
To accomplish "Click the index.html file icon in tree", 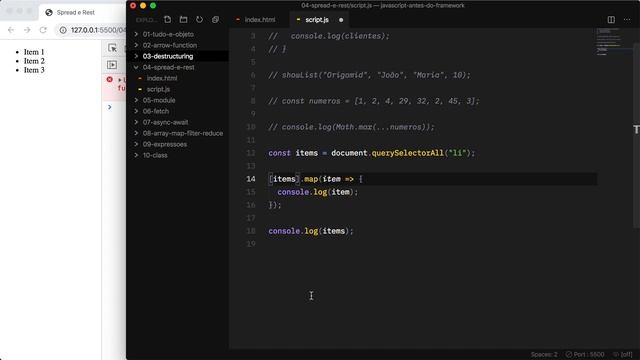I will (140, 78).
